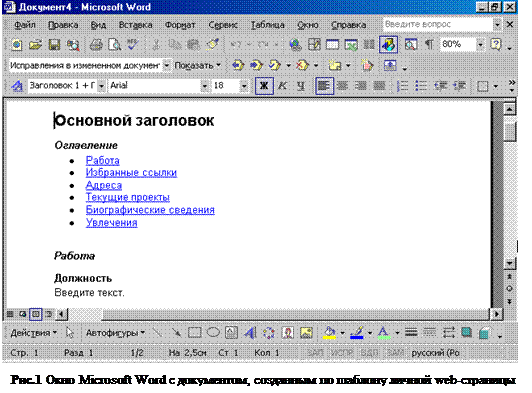Justify the text alignment

pos(379,86)
